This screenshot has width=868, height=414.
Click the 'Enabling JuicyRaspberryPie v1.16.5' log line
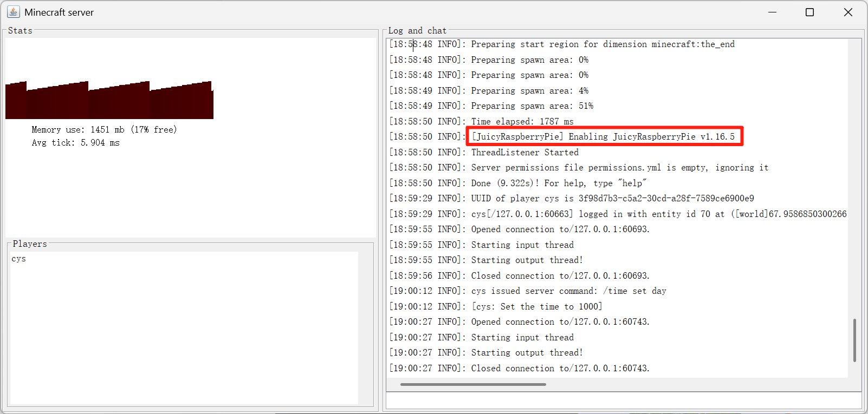pos(562,137)
